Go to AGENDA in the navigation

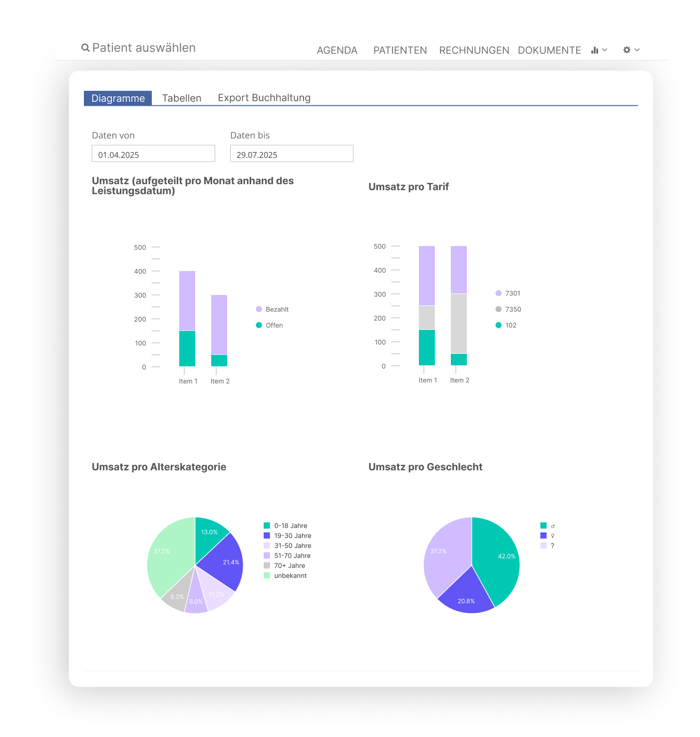337,50
